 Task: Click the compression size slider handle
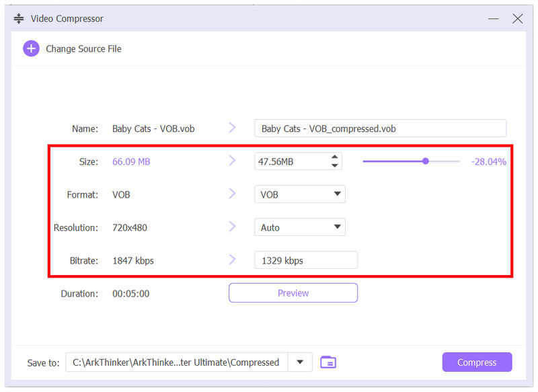[426, 161]
